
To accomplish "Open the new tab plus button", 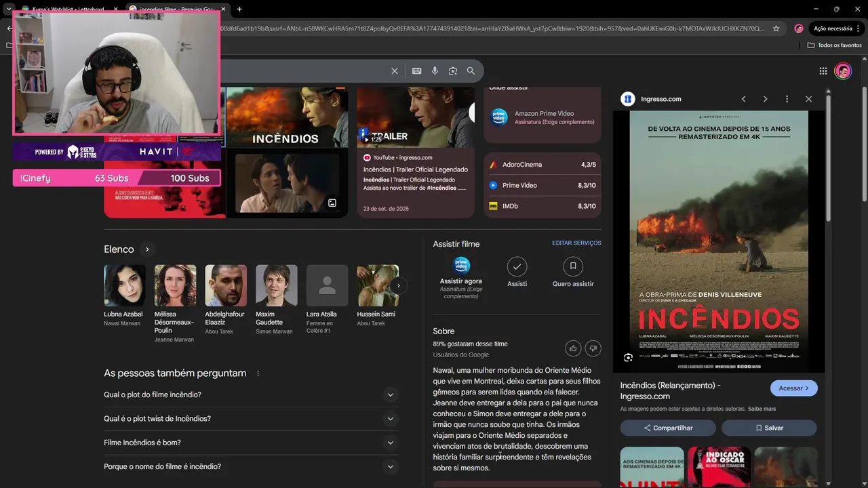I will pos(239,9).
